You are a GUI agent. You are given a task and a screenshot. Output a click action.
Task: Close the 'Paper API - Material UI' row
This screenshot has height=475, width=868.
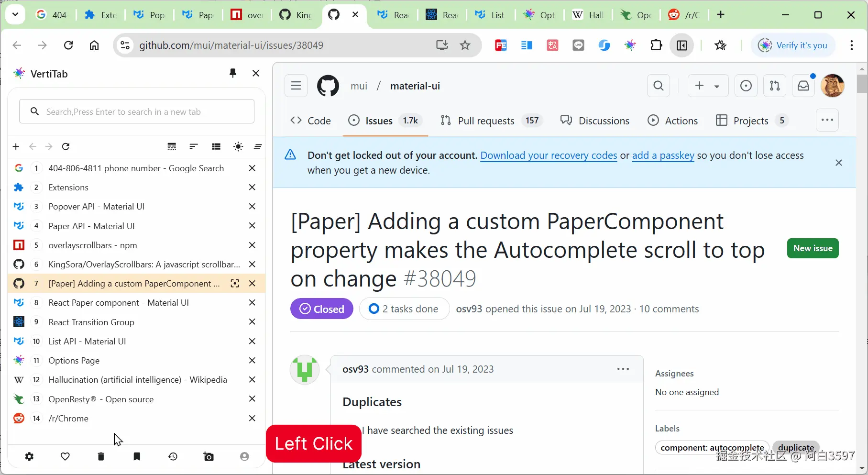click(252, 225)
